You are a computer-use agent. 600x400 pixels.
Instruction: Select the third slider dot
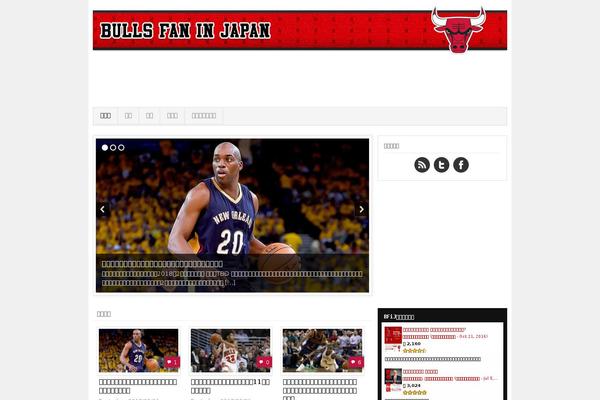(x=121, y=147)
